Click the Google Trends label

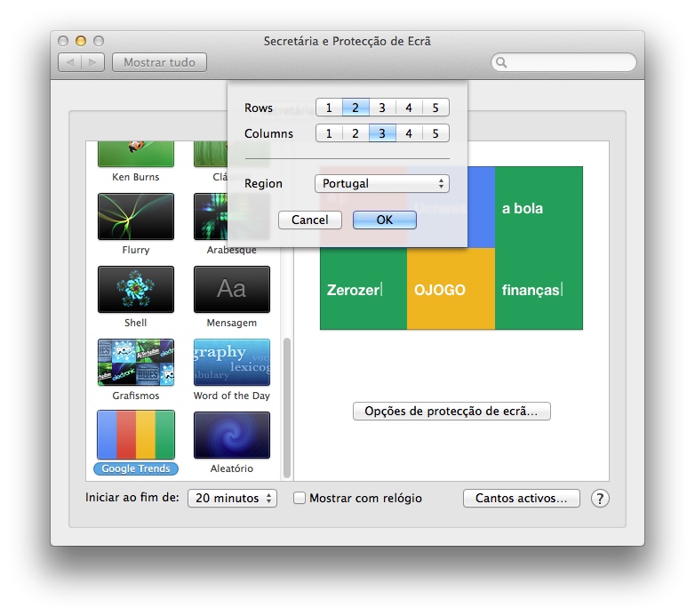pyautogui.click(x=136, y=468)
